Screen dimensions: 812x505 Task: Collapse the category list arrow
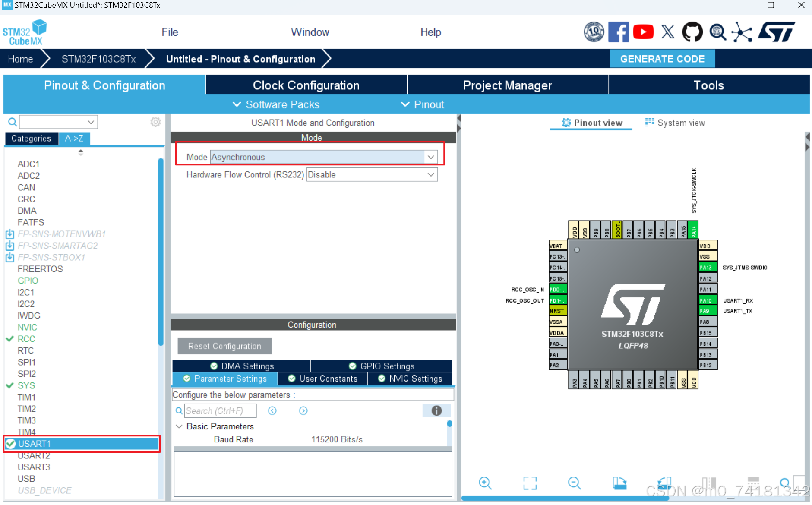[x=81, y=152]
